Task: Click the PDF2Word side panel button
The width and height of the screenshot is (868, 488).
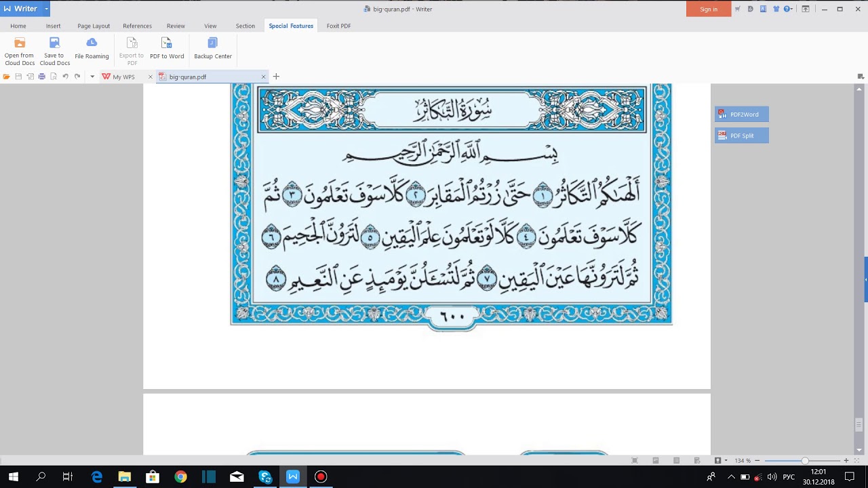Action: 741,115
